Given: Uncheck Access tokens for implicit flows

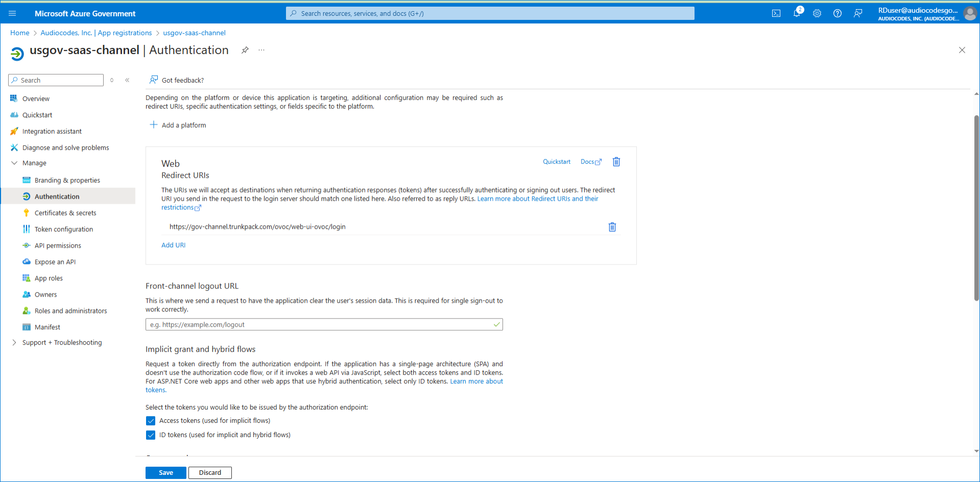Looking at the screenshot, I should click(151, 421).
